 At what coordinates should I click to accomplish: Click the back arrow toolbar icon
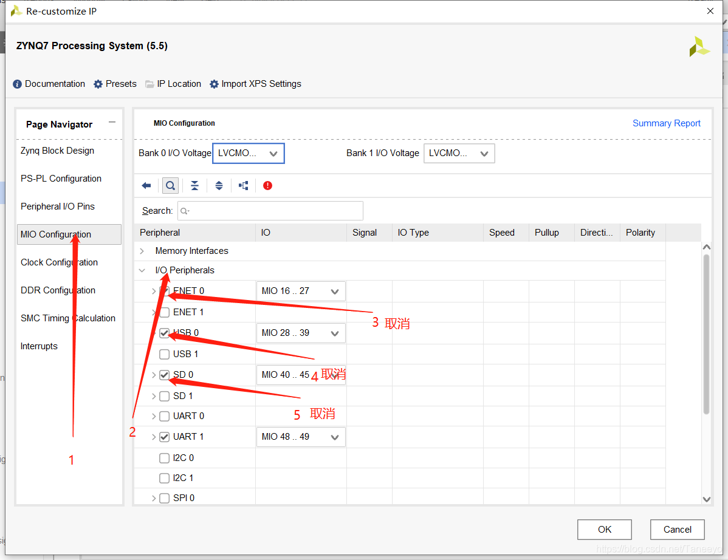click(146, 186)
